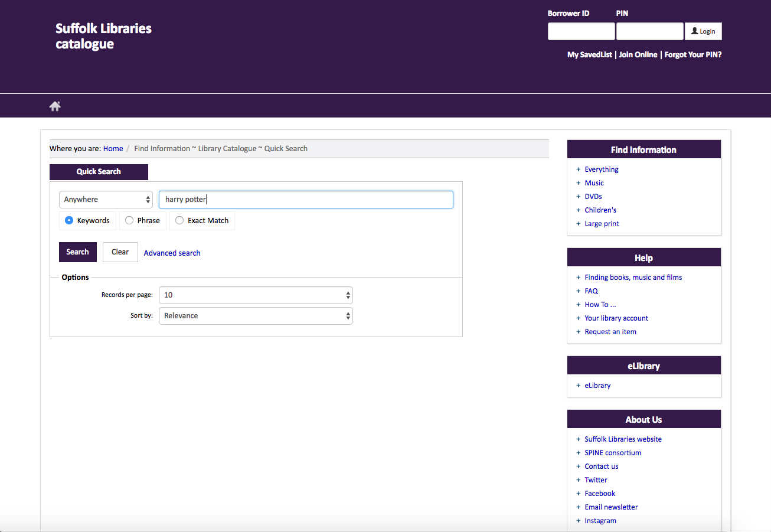Click the eLibrary panel header
This screenshot has height=532, width=771.
click(x=643, y=366)
